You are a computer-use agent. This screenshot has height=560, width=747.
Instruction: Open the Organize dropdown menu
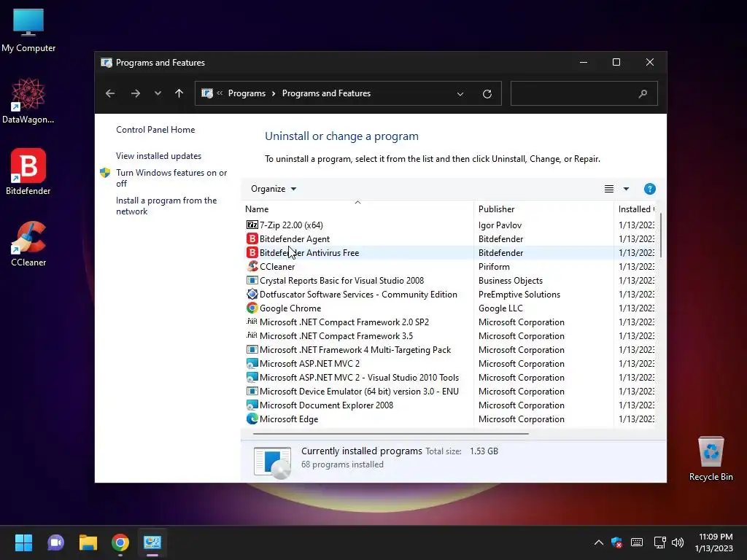(x=274, y=189)
